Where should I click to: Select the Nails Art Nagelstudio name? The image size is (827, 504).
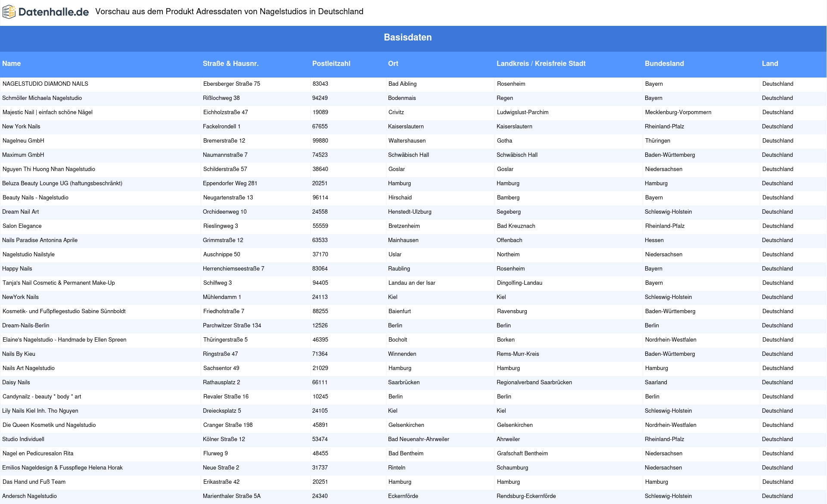point(28,368)
